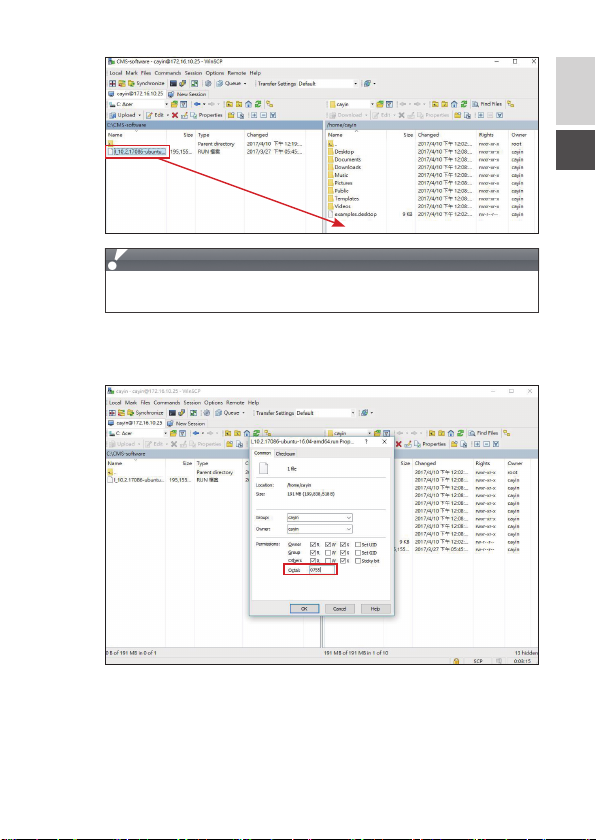The height and width of the screenshot is (840, 596).
Task: Enable Group write permission checkbox
Action: coord(328,552)
